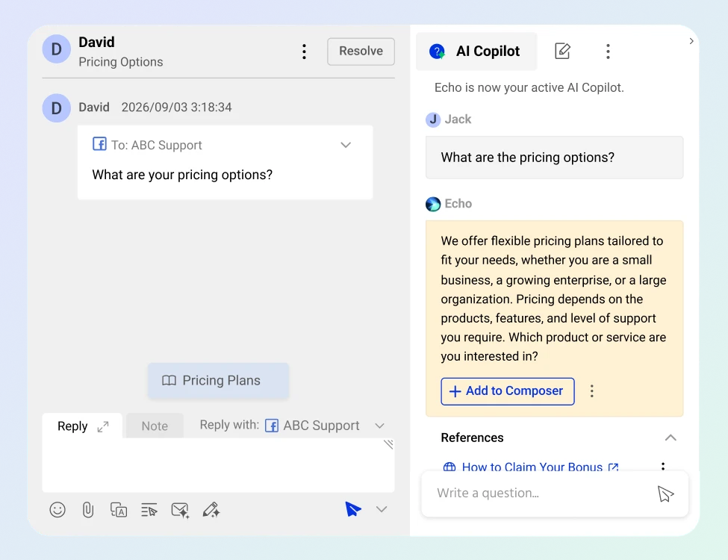
Task: Click Jack's question about pricing options
Action: pyautogui.click(x=554, y=158)
